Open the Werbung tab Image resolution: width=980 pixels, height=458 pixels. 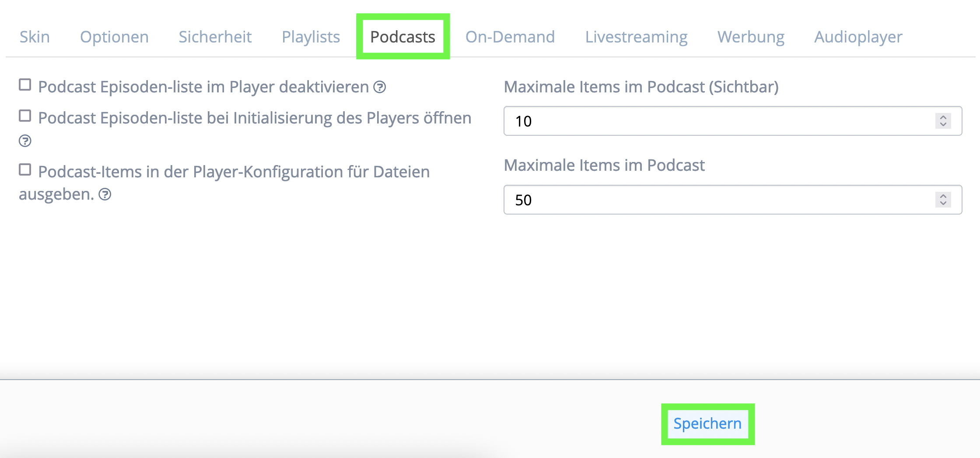click(751, 37)
